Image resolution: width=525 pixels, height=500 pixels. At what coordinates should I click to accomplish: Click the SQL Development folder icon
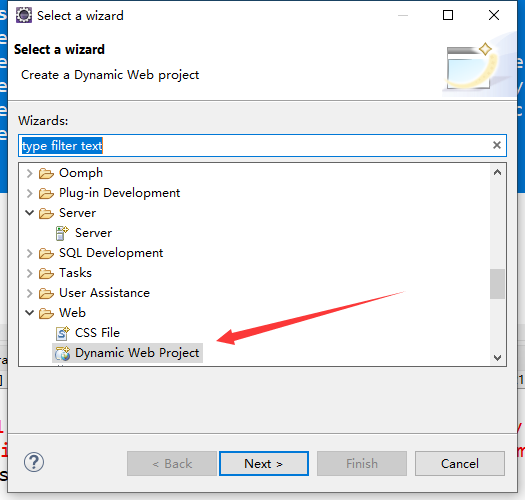point(46,254)
